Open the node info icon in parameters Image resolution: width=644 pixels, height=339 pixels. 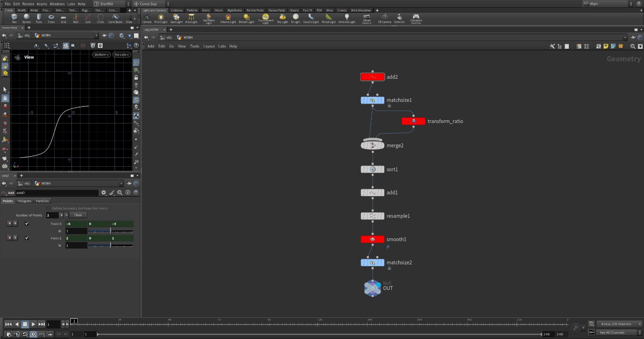(128, 193)
